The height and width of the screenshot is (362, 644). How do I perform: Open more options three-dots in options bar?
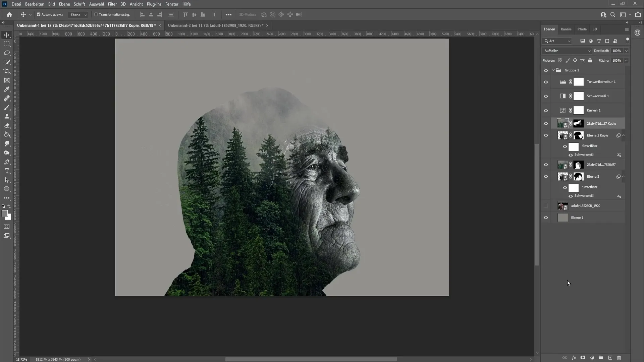tap(228, 15)
